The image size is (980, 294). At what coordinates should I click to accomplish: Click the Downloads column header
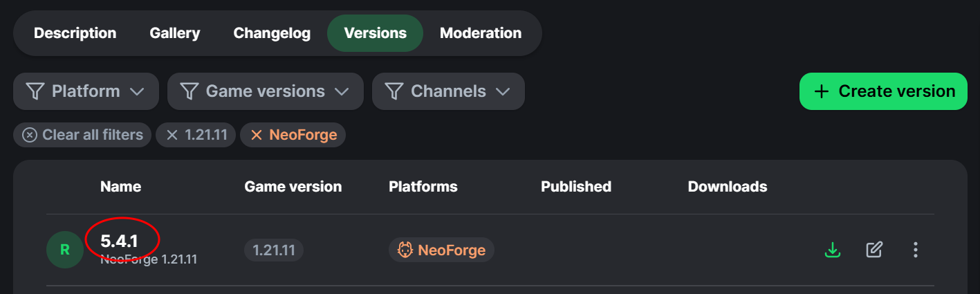pos(727,187)
